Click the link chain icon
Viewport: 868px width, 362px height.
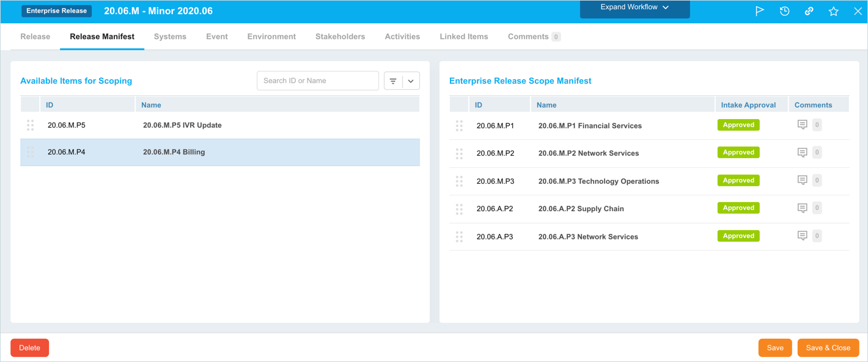point(809,11)
